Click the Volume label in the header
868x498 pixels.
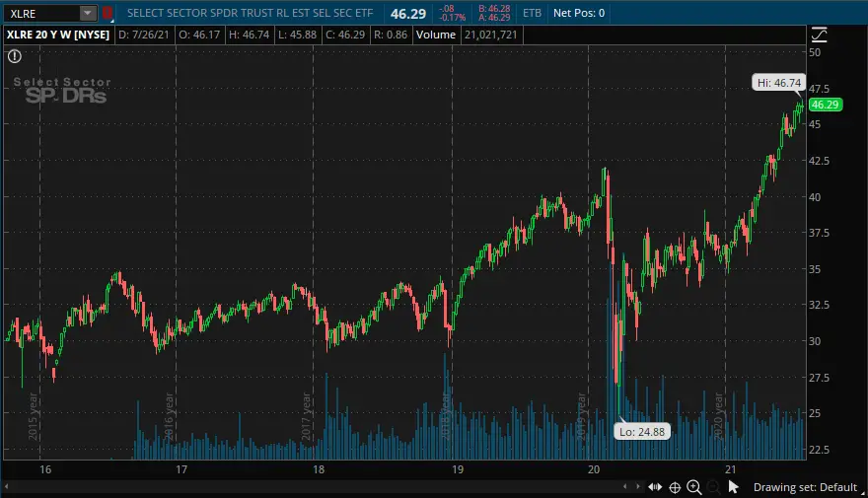[x=436, y=35]
